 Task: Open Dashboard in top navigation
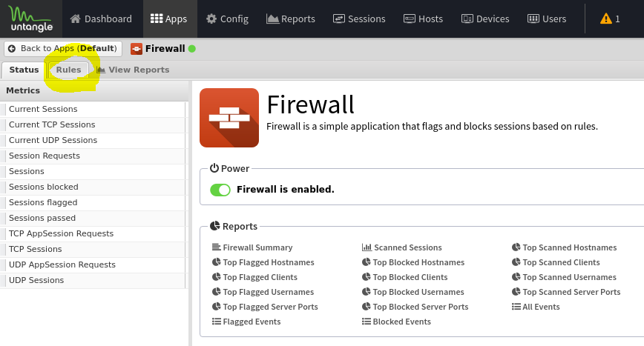coord(101,19)
